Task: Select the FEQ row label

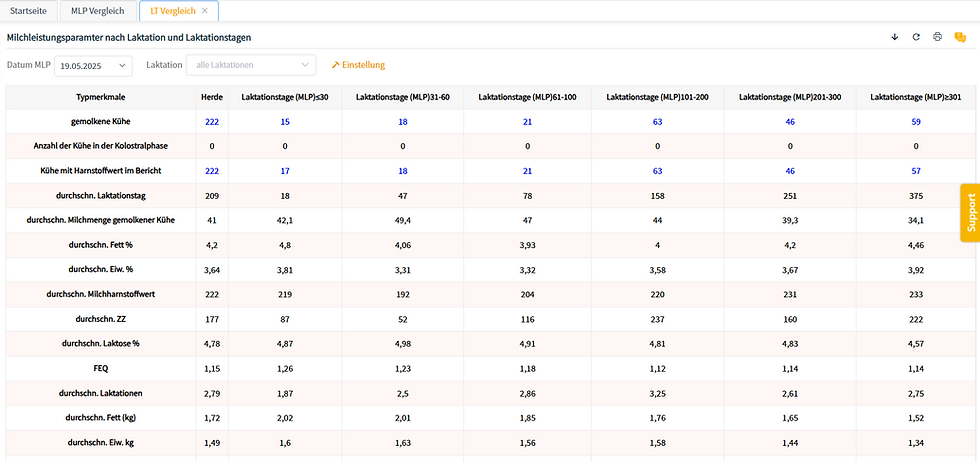Action: point(101,368)
